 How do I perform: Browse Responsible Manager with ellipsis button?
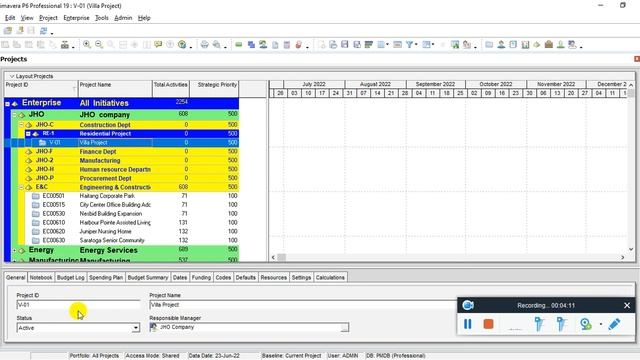click(345, 327)
